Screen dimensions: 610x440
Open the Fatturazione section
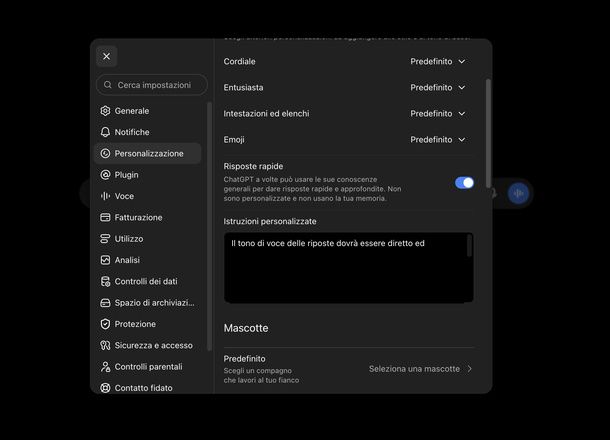(147, 217)
